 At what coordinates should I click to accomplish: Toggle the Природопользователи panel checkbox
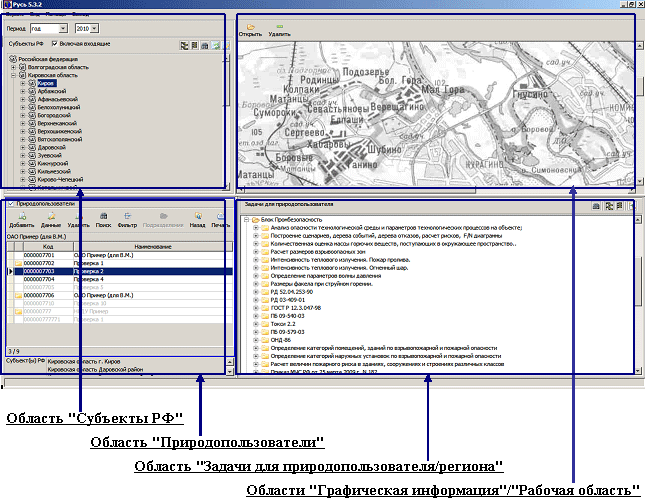(10, 203)
